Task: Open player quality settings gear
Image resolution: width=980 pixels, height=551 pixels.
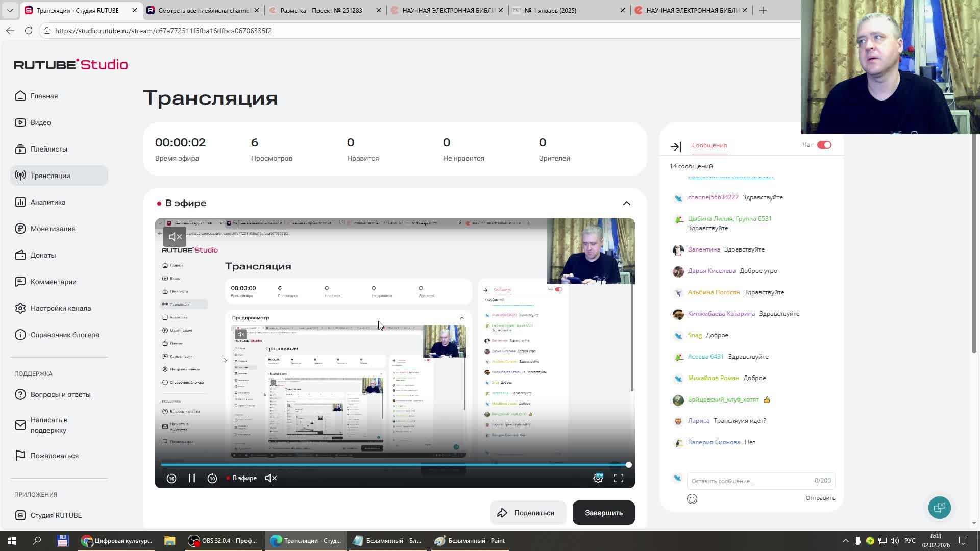Action: click(598, 478)
